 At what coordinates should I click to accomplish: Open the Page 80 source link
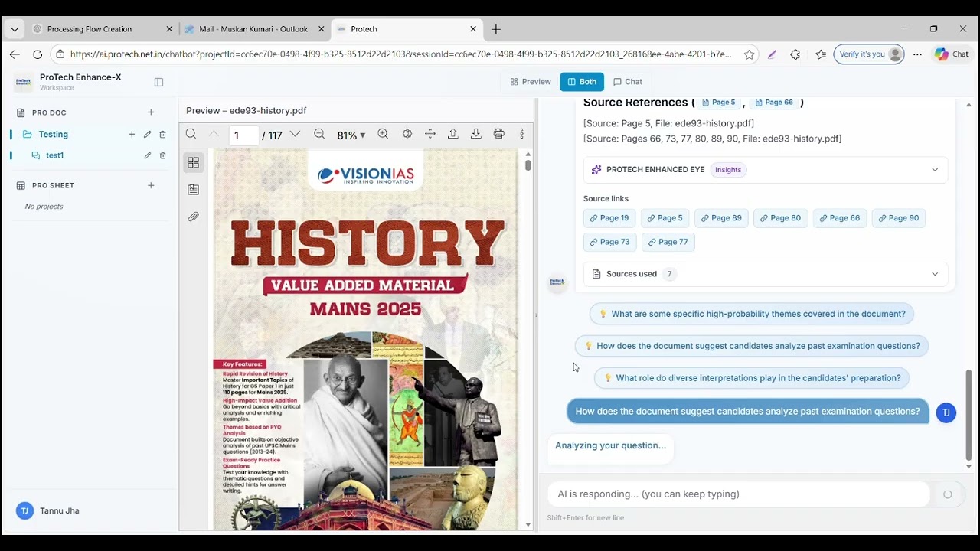[x=780, y=218]
